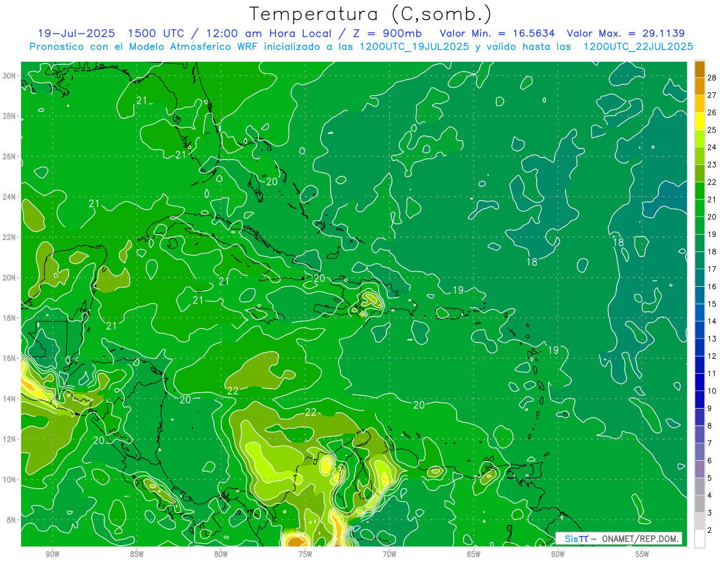Click legend value '17' on color bar
The width and height of the screenshot is (728, 562).
[712, 270]
